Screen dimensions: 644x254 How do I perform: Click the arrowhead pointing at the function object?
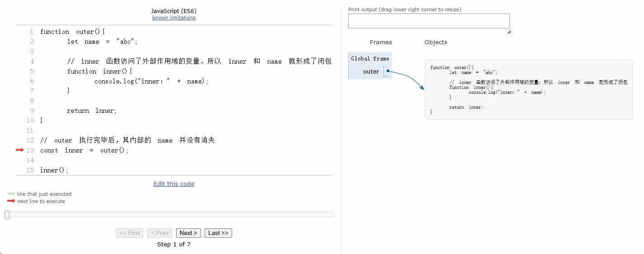[x=422, y=88]
